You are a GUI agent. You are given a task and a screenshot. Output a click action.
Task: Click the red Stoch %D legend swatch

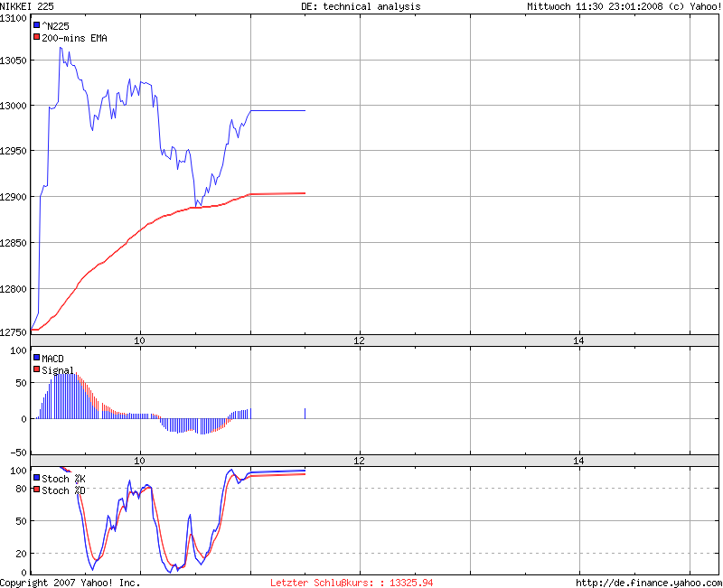37,490
